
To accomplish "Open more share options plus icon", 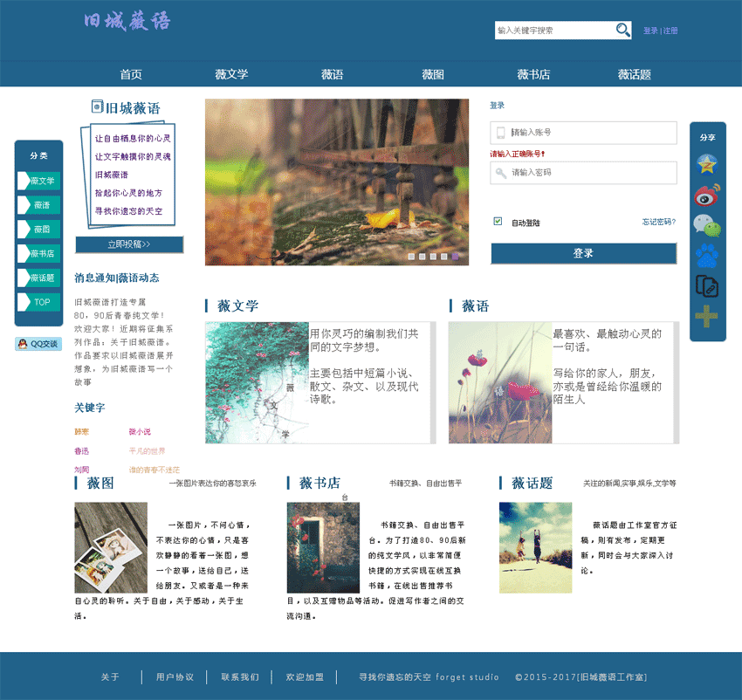I will 706,316.
